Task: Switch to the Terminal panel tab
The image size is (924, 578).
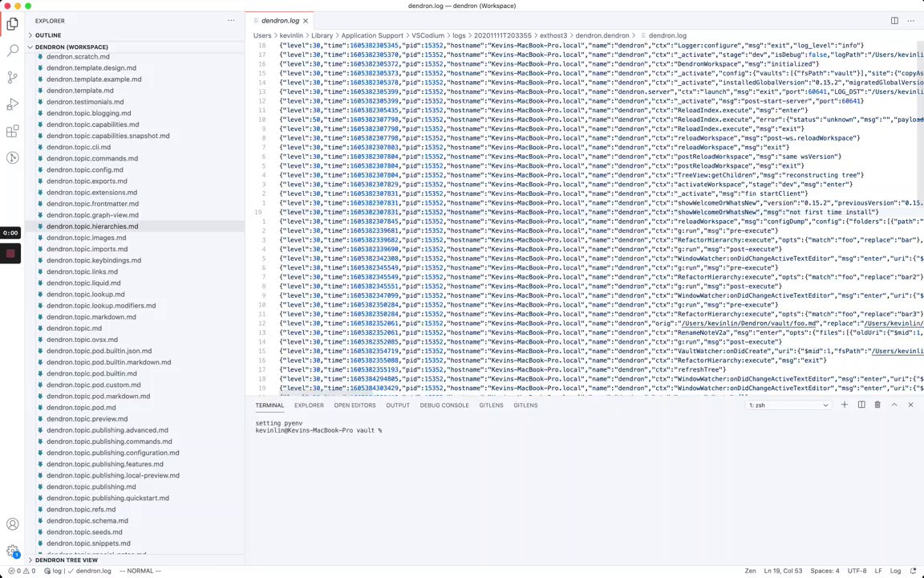Action: [x=269, y=405]
